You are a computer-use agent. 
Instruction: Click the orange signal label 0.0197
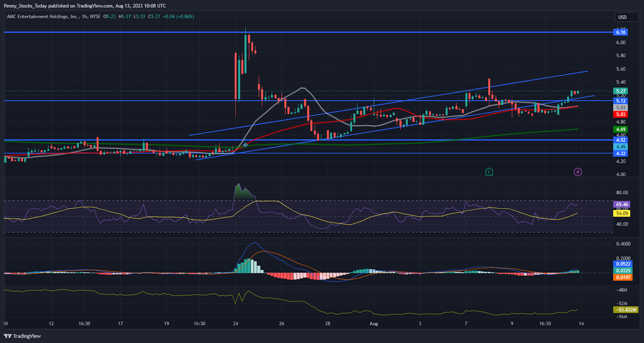click(623, 277)
